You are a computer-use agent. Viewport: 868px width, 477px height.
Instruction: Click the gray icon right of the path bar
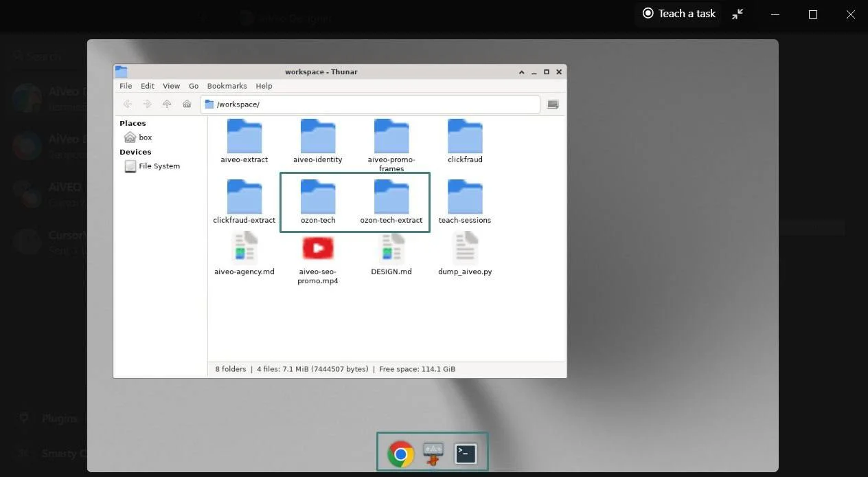tap(553, 104)
